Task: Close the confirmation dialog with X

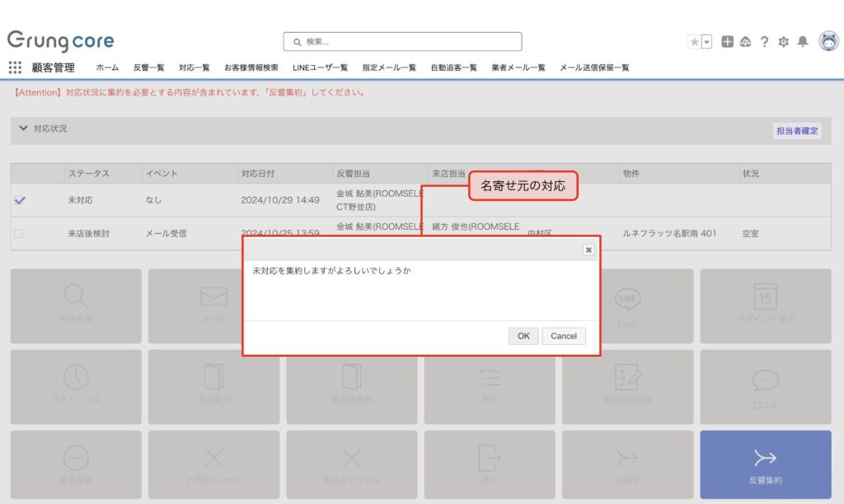Action: click(588, 250)
